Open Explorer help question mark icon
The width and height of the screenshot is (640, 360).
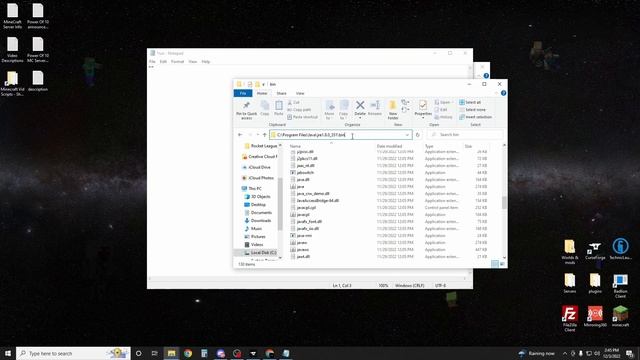(x=503, y=93)
